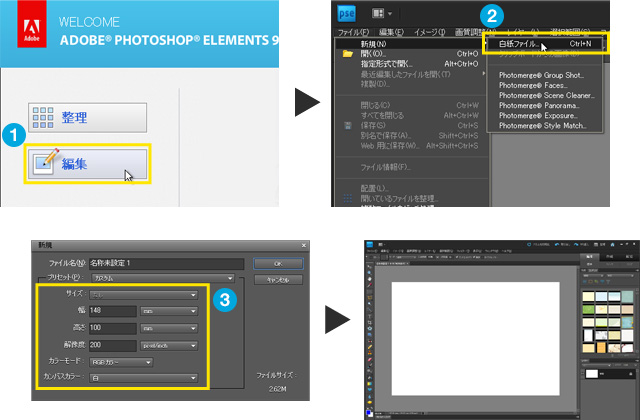Click the white canvas in the editor window
Screen dimensions: 640x420
pyautogui.click(x=476, y=338)
